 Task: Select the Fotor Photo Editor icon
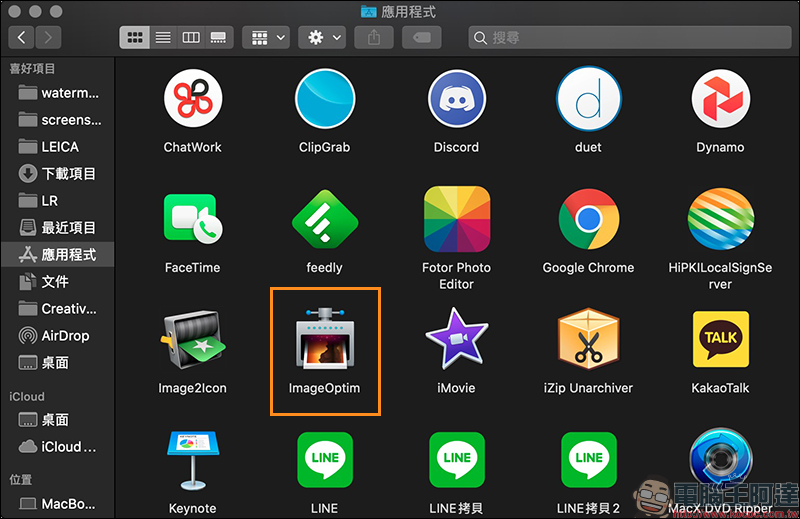(x=456, y=219)
